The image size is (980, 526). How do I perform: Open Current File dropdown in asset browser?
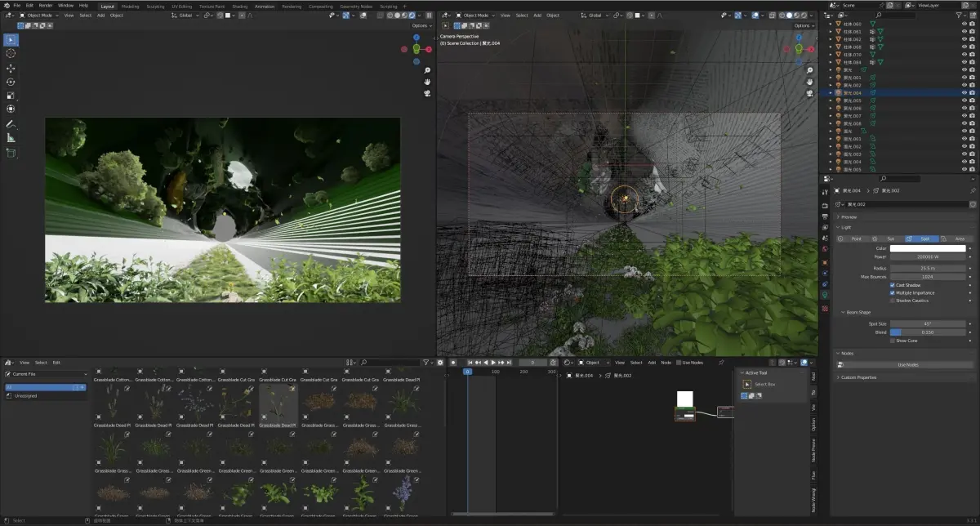[x=46, y=374]
